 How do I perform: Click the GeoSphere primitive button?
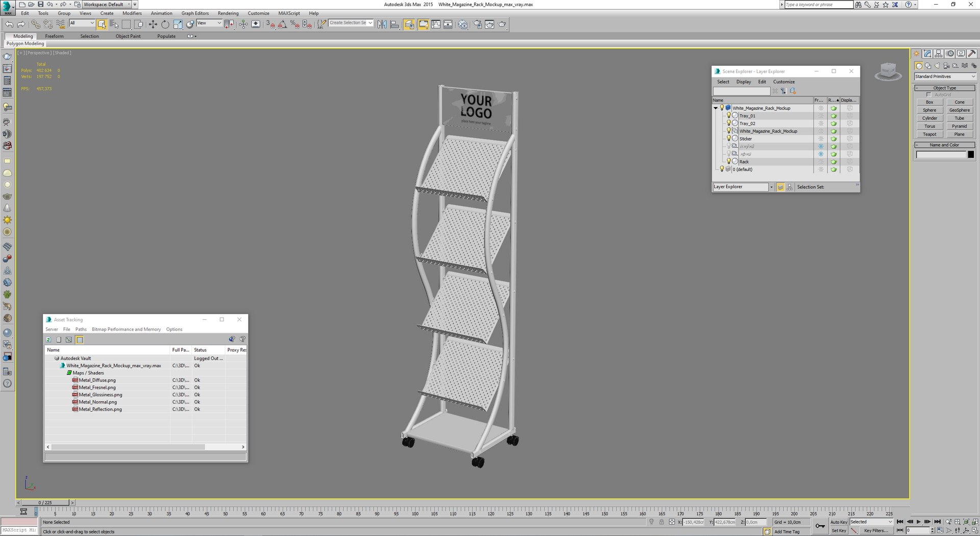tap(960, 110)
